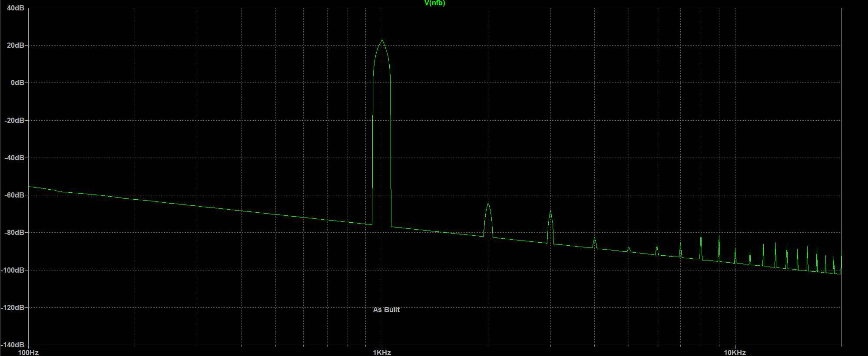Click the fundamental peak tip at 1KHz
The image size is (868, 356).
click(x=382, y=40)
